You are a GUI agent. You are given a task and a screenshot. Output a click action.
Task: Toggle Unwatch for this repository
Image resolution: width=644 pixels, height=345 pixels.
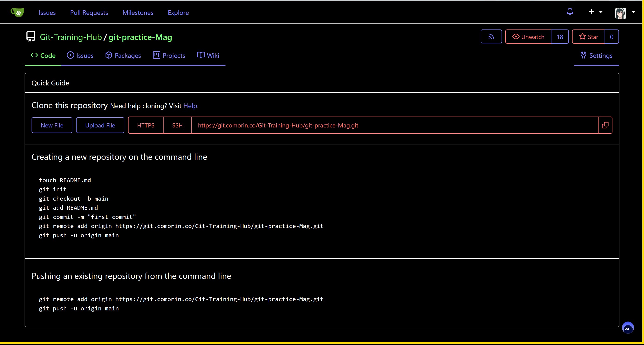528,37
